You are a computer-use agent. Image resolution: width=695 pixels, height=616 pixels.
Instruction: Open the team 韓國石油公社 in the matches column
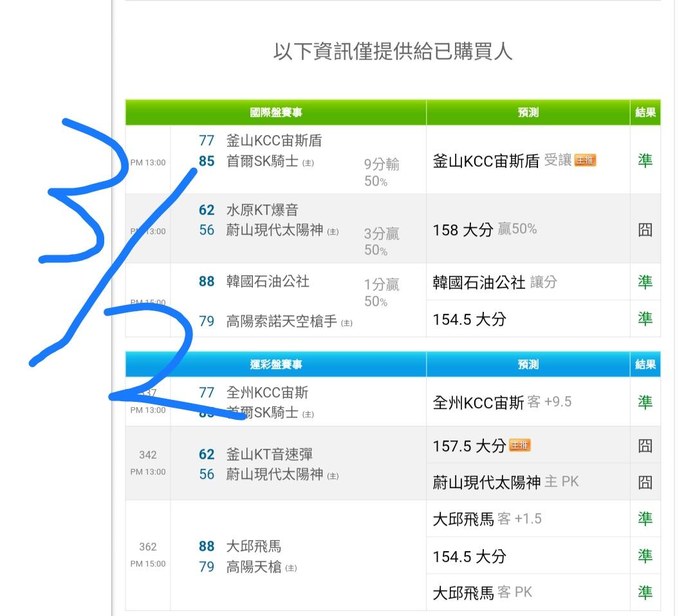268,281
